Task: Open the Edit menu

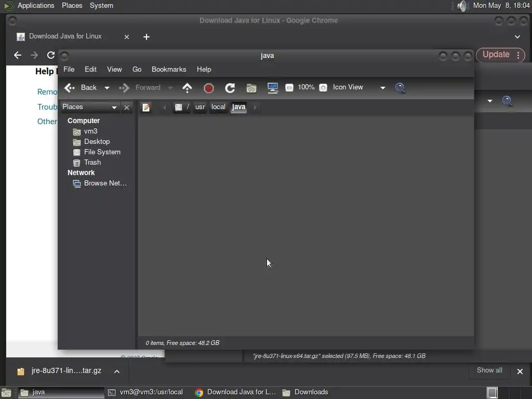Action: click(x=90, y=70)
